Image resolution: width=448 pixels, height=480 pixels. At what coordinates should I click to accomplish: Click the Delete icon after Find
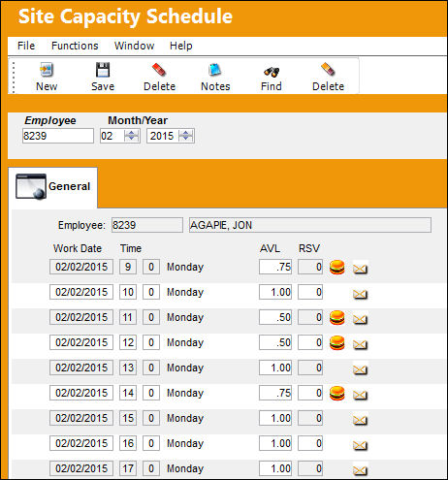click(x=328, y=70)
